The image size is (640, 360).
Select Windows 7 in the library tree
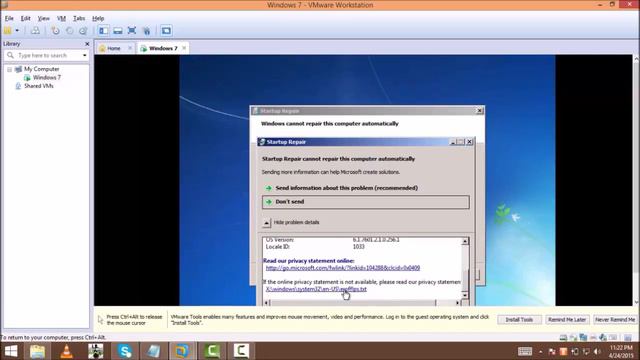47,78
